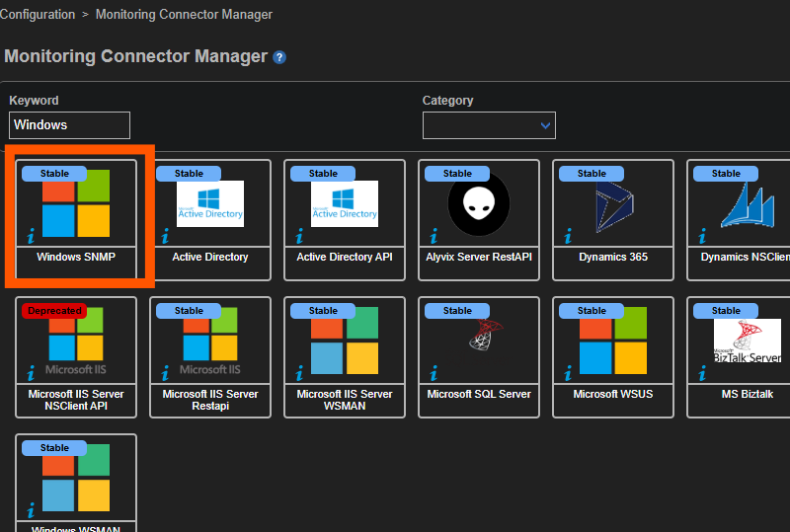Image resolution: width=790 pixels, height=532 pixels.
Task: Click Monitoring Connector Manager breadcrumb link
Action: pos(183,15)
